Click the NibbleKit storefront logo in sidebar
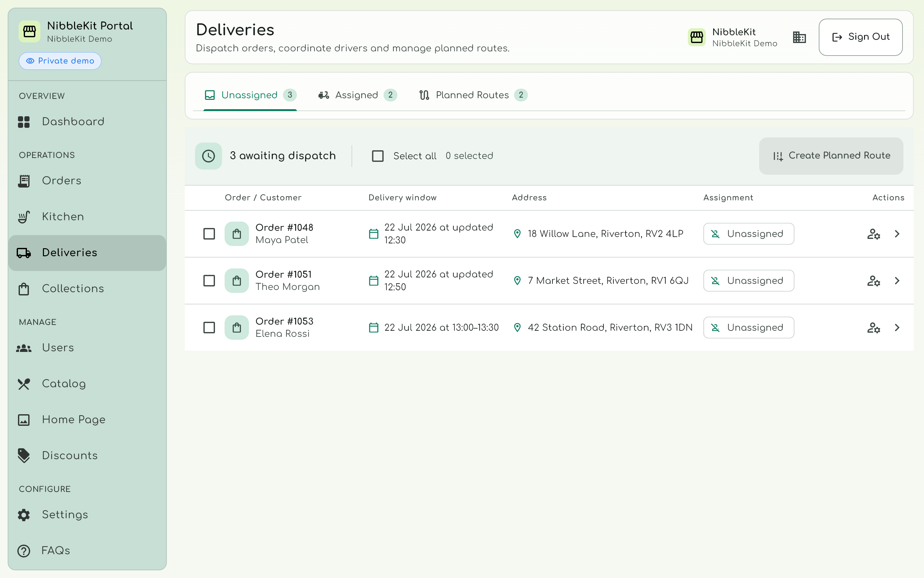This screenshot has height=578, width=924. [30, 31]
